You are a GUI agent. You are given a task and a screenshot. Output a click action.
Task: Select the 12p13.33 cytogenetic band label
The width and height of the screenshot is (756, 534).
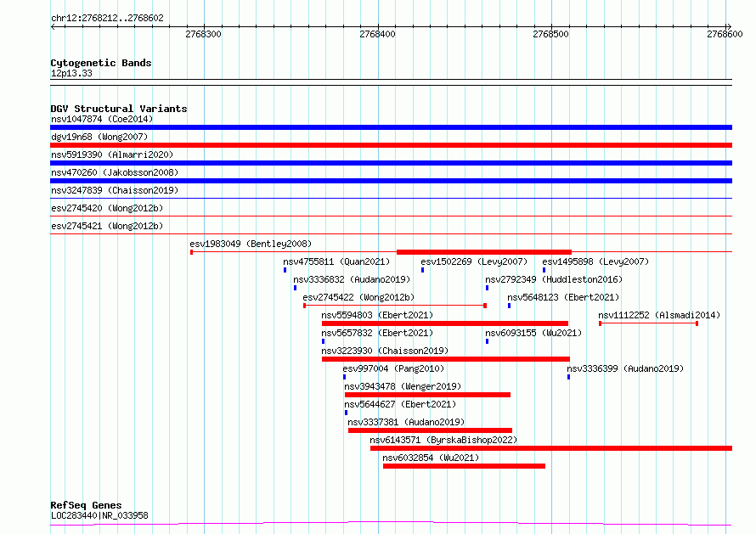click(71, 73)
